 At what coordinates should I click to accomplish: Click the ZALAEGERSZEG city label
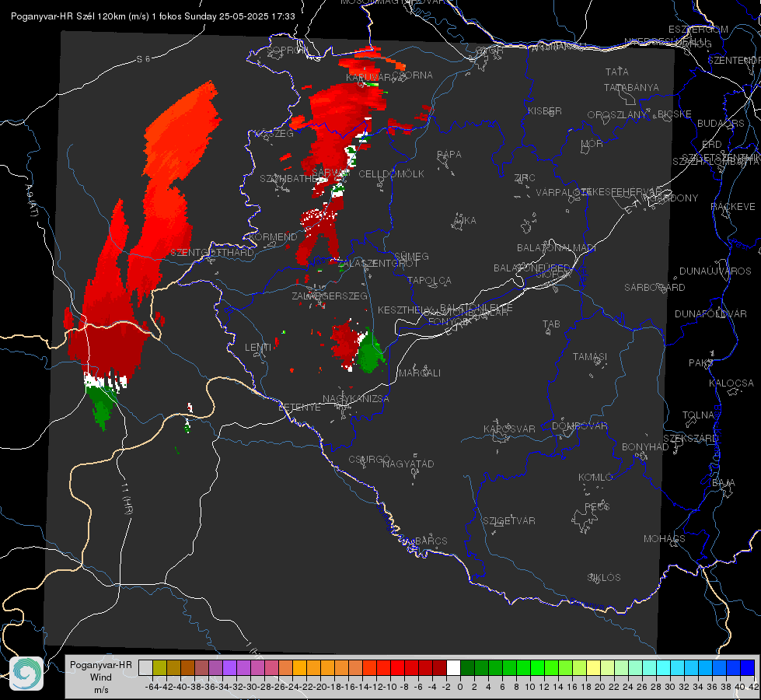(x=330, y=296)
